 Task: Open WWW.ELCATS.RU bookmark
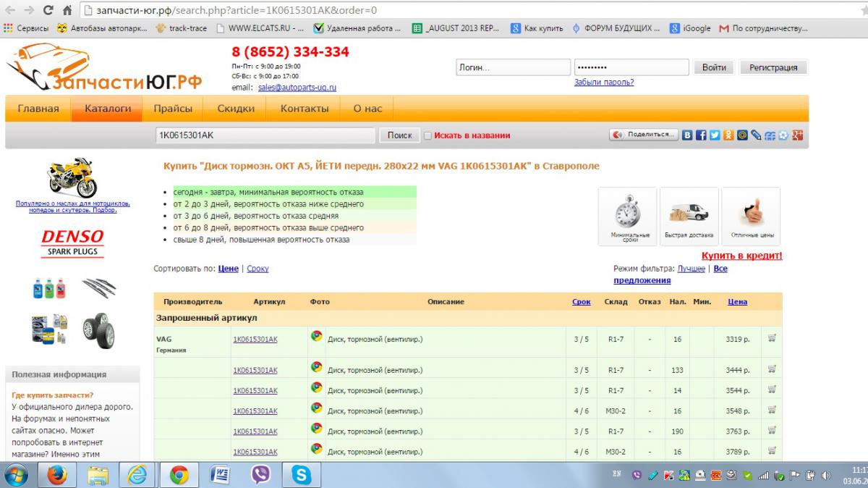click(259, 28)
